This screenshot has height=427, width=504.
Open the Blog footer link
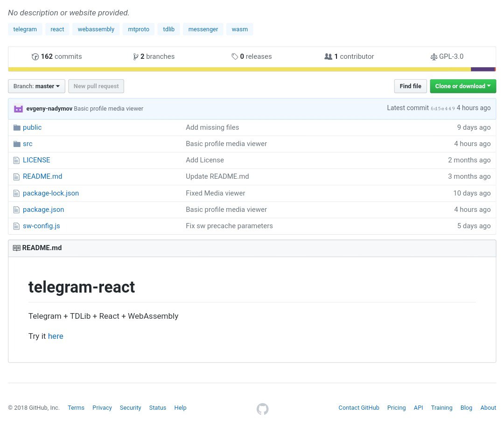(466, 408)
